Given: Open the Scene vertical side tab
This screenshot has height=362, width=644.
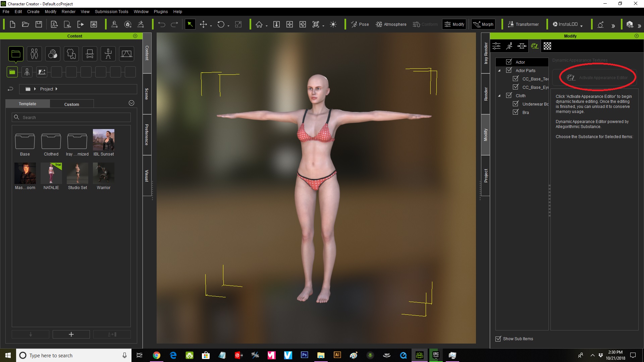Looking at the screenshot, I should tap(147, 94).
